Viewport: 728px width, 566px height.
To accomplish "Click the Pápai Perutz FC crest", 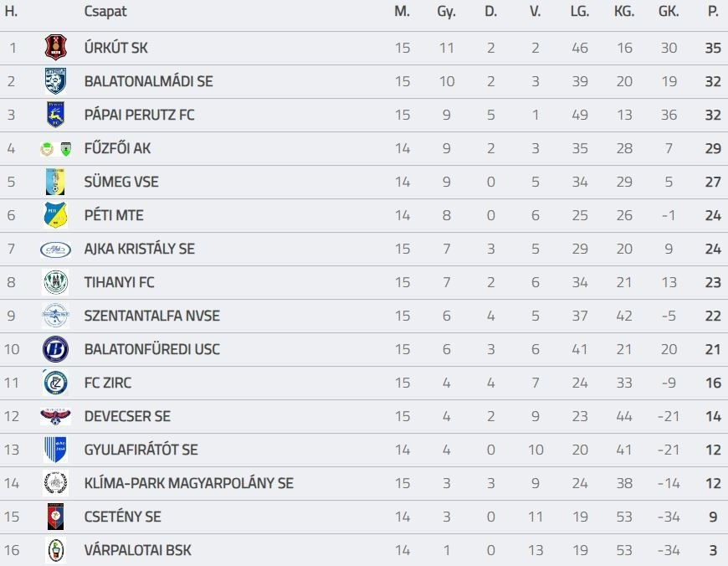I will point(55,115).
